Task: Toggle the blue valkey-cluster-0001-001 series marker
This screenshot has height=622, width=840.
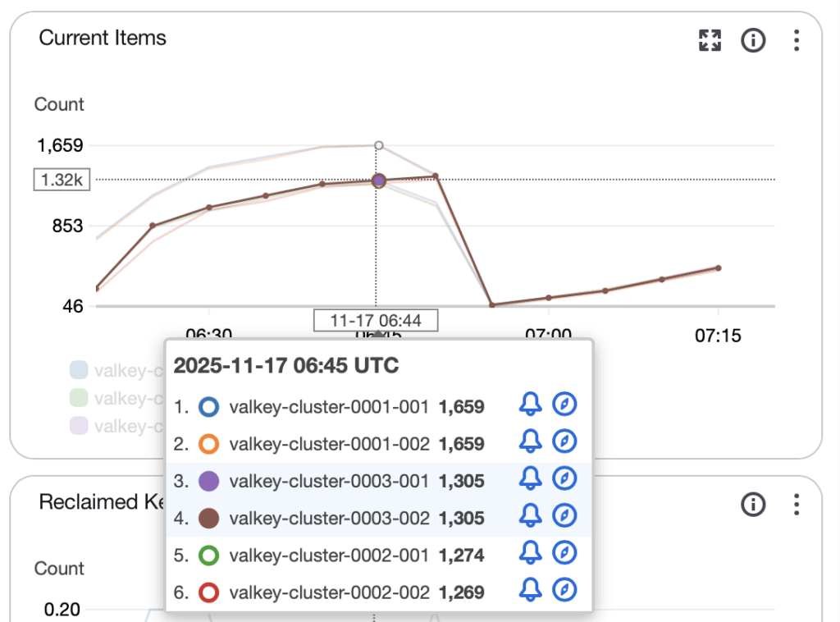Action: point(209,406)
